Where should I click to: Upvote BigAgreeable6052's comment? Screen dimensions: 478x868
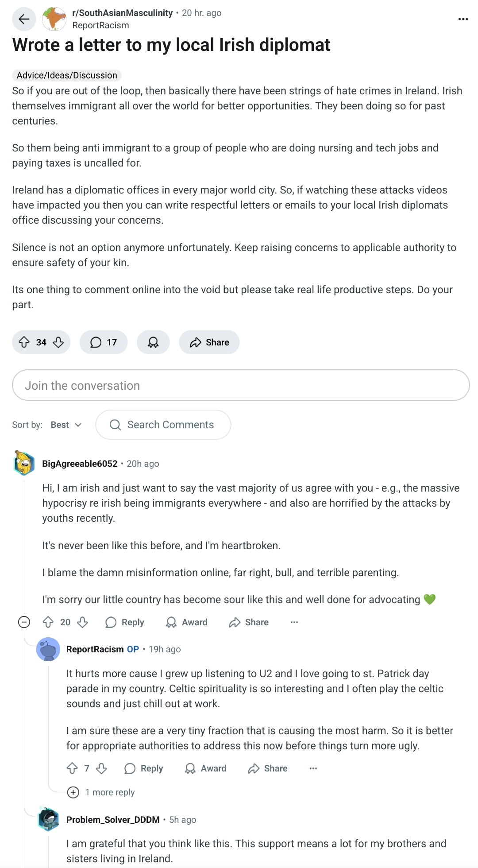tap(48, 622)
